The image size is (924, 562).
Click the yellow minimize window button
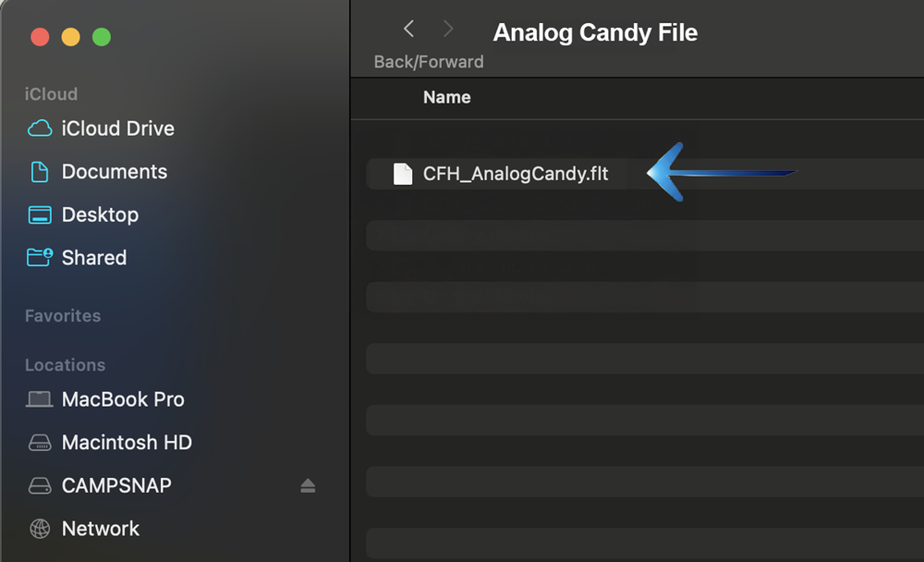71,37
